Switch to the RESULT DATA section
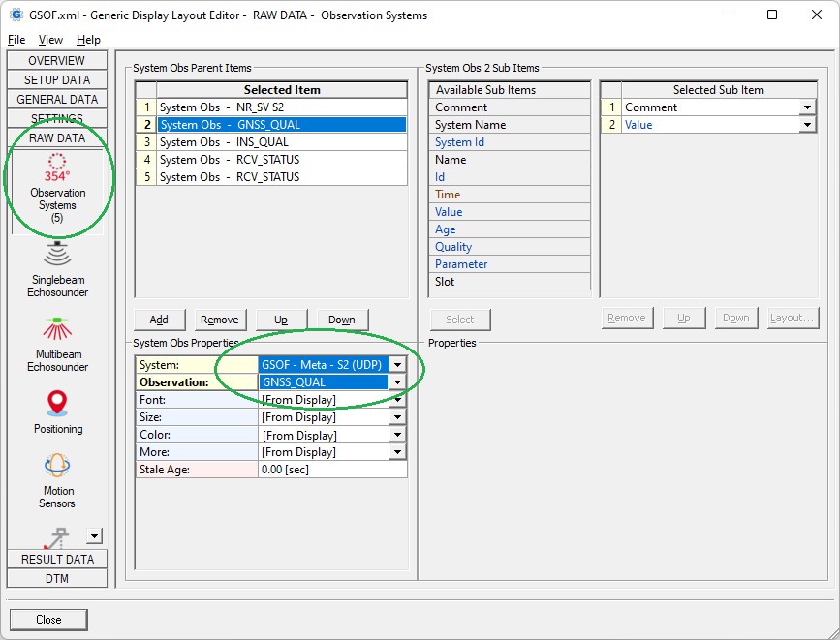Viewport: 840px width, 640px height. [57, 559]
